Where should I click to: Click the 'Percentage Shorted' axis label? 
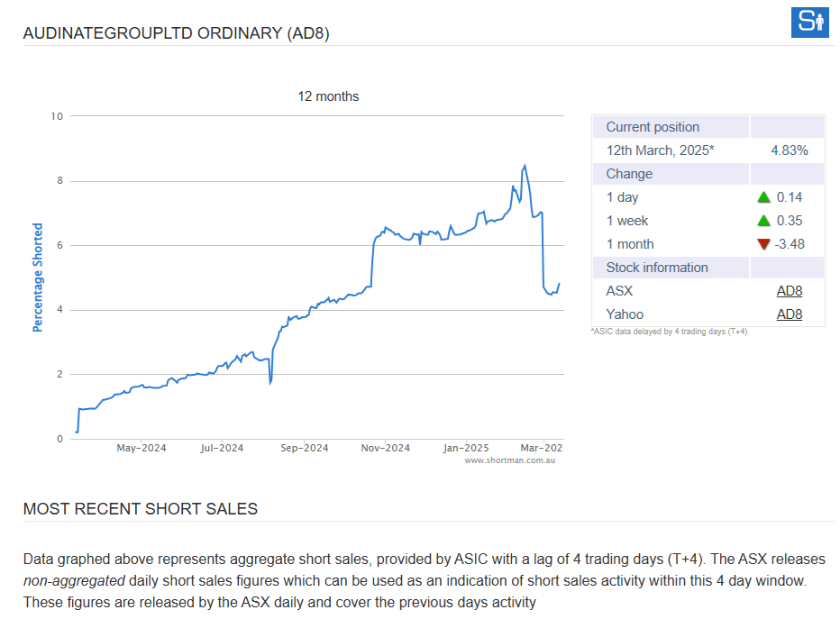[x=38, y=278]
